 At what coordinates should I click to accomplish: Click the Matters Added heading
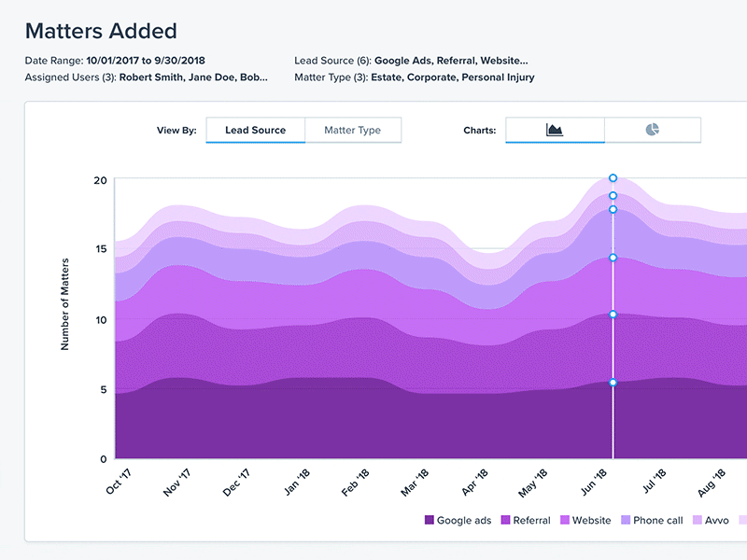point(101,31)
